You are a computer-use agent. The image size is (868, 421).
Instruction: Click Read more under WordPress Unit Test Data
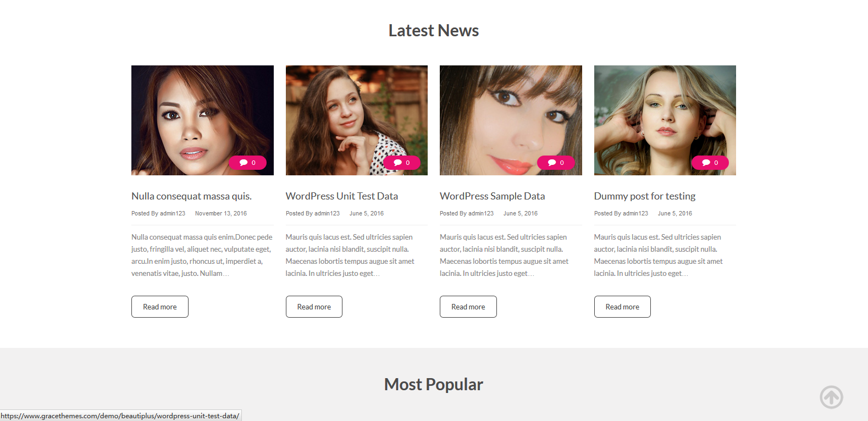tap(314, 307)
